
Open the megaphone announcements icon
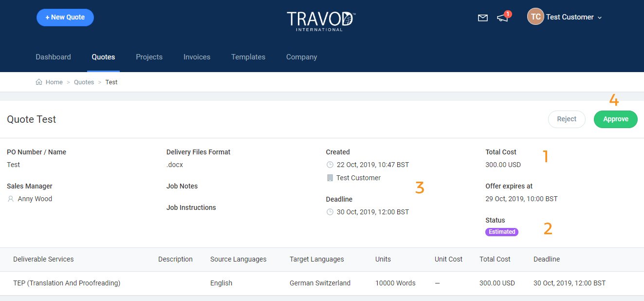coord(502,18)
